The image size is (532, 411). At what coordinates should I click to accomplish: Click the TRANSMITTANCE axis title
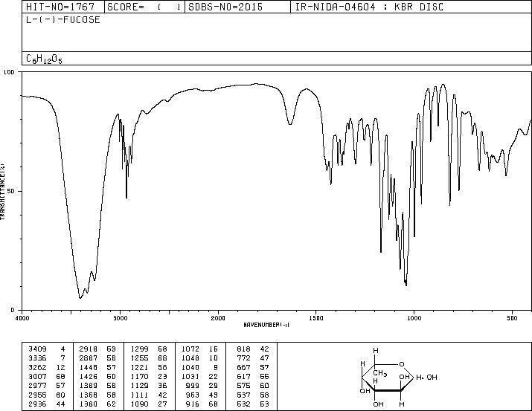tap(2, 192)
